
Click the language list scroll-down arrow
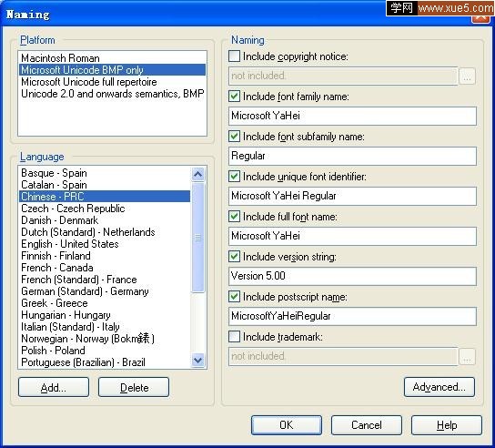click(198, 360)
